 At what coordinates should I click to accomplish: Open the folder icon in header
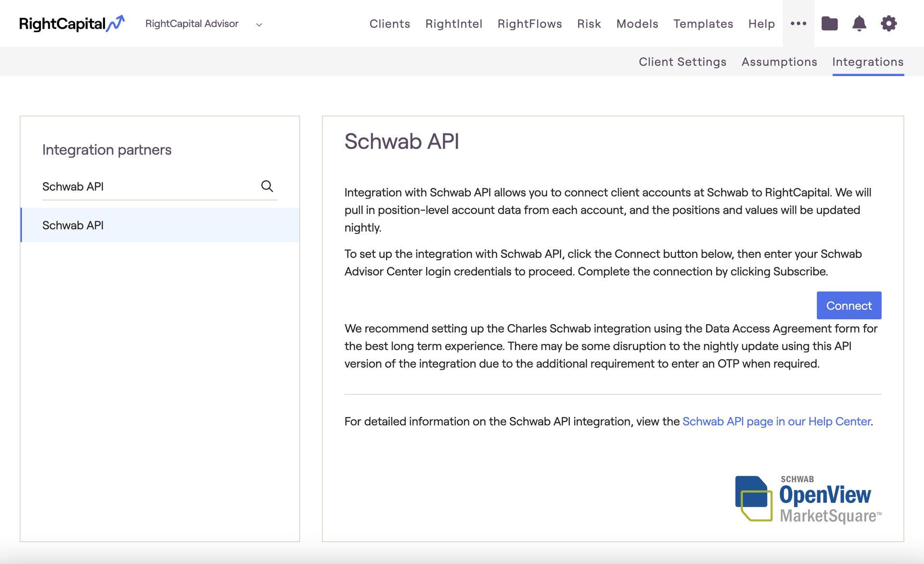(x=829, y=23)
